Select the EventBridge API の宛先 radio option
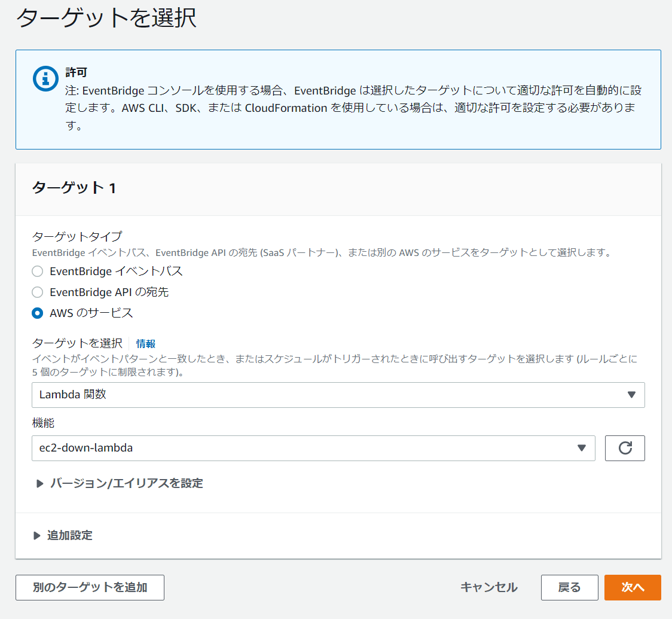 (38, 292)
